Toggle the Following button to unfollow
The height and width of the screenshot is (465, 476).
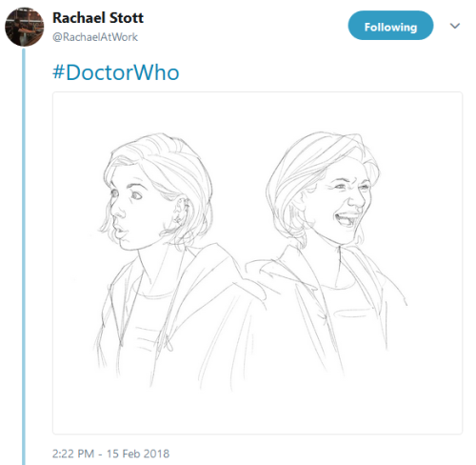point(390,26)
